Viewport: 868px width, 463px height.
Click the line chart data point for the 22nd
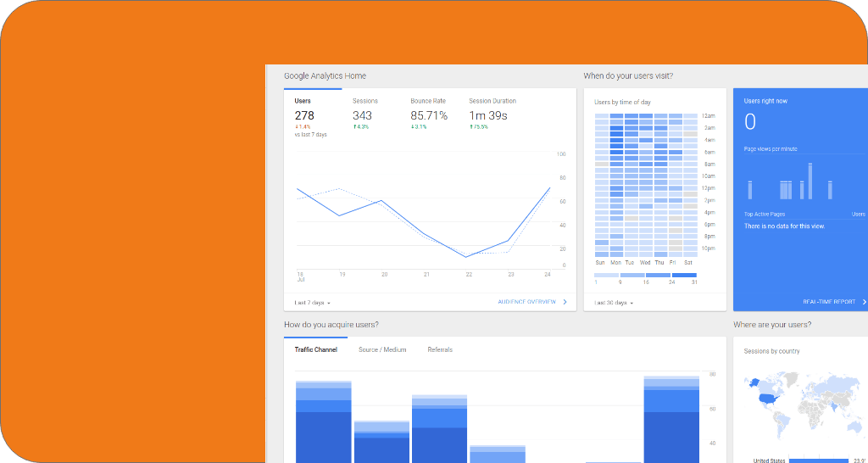467,256
